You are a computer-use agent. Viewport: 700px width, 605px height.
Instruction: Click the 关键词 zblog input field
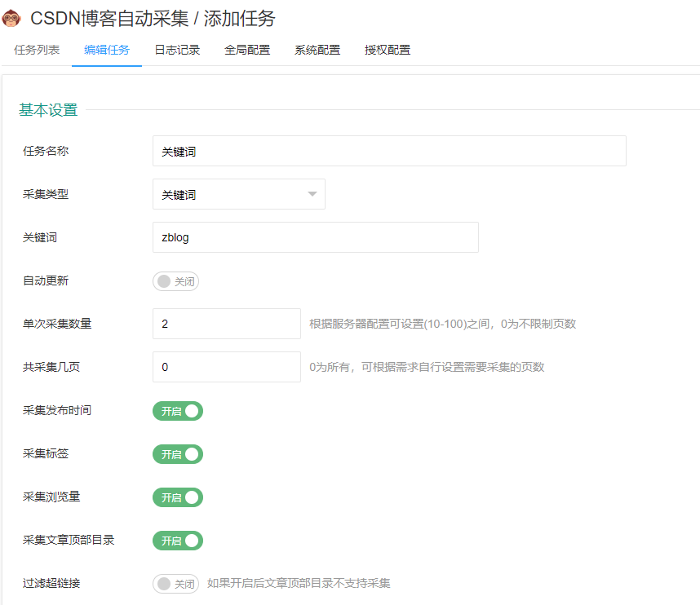tap(316, 237)
